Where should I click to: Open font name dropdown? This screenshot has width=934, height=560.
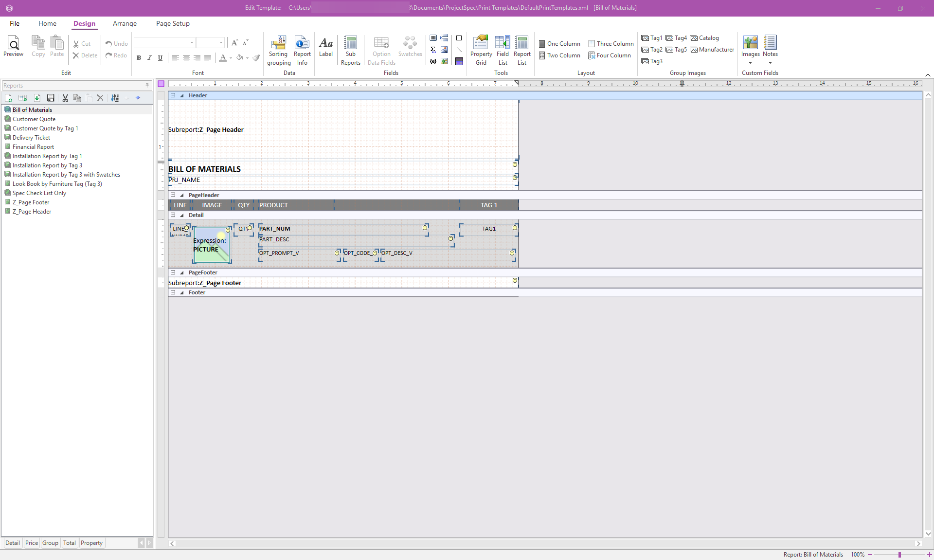[192, 43]
